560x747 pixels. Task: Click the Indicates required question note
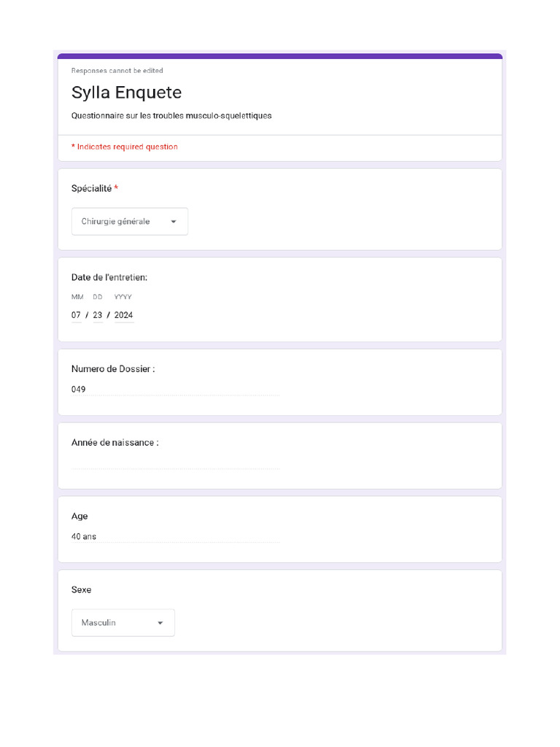125,147
